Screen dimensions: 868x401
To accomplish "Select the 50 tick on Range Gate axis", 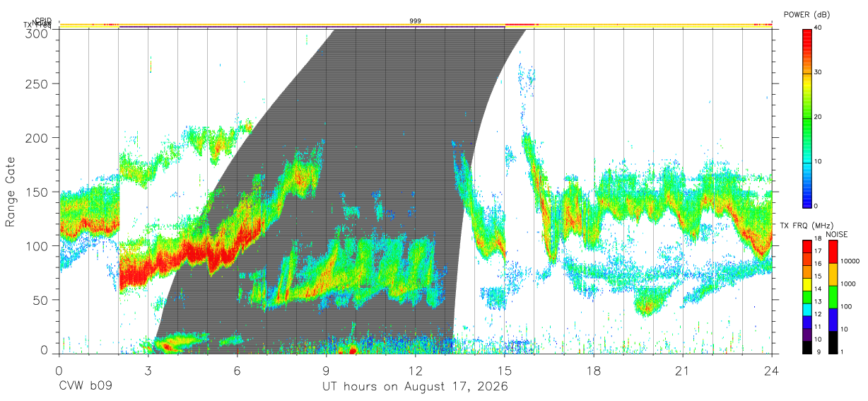I will coord(41,300).
